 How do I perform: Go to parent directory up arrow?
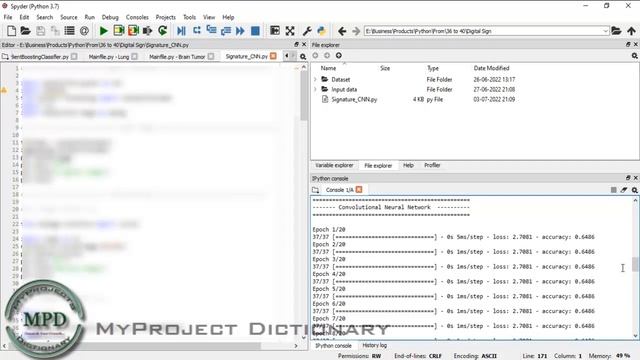tap(631, 31)
